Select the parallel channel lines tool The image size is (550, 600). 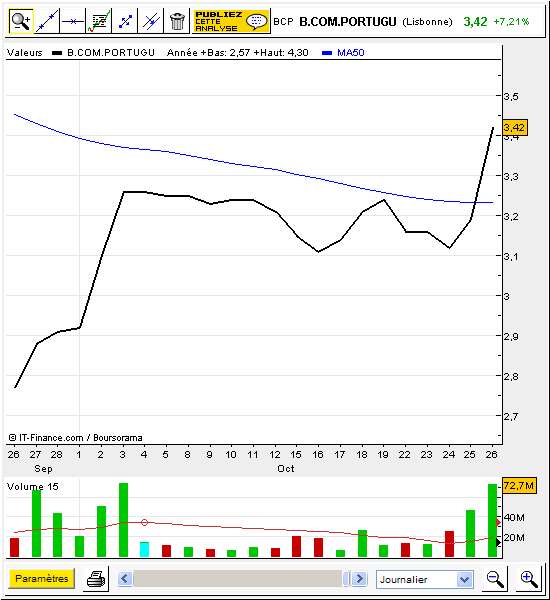pyautogui.click(x=151, y=21)
